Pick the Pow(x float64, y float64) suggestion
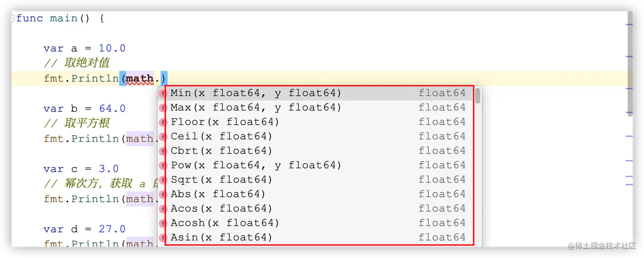Image resolution: width=644 pixels, height=258 pixels. click(x=316, y=165)
